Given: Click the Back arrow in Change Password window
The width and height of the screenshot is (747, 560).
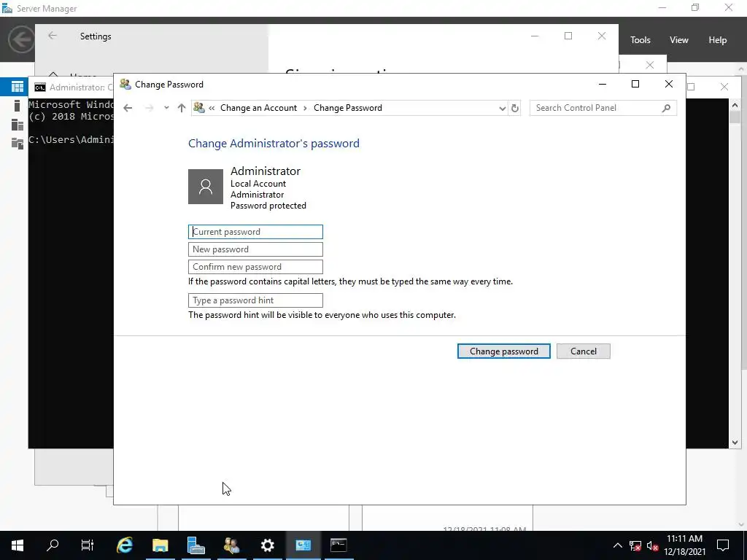Looking at the screenshot, I should (x=128, y=108).
